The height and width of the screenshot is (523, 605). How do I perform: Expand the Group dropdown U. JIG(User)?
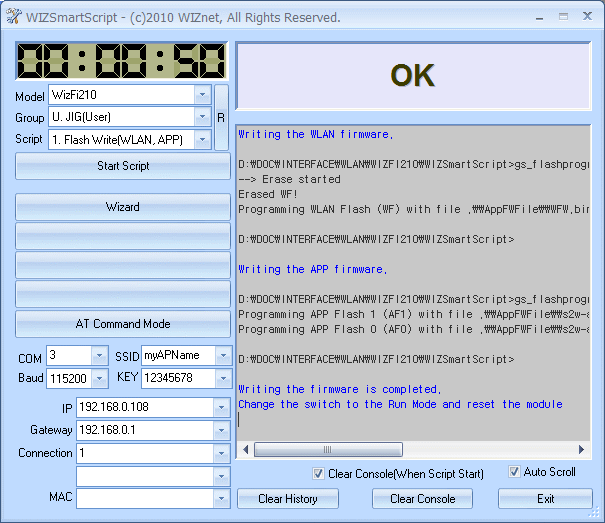[203, 117]
